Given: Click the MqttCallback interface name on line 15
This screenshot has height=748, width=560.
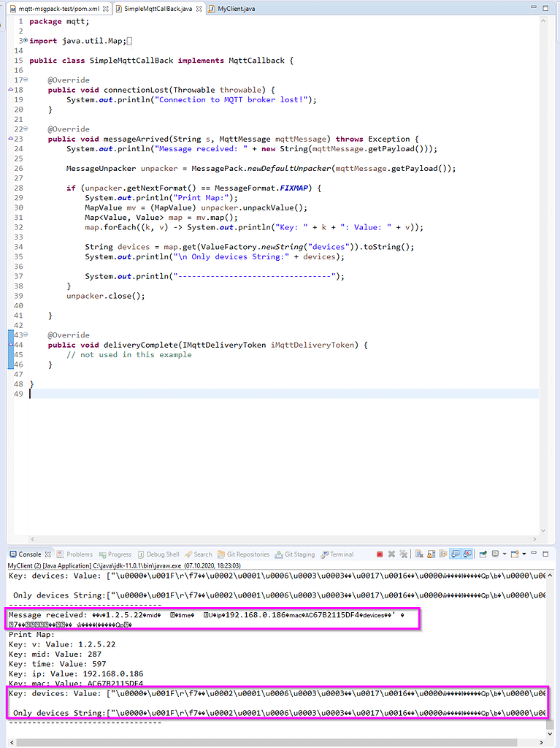Looking at the screenshot, I should click(x=256, y=61).
